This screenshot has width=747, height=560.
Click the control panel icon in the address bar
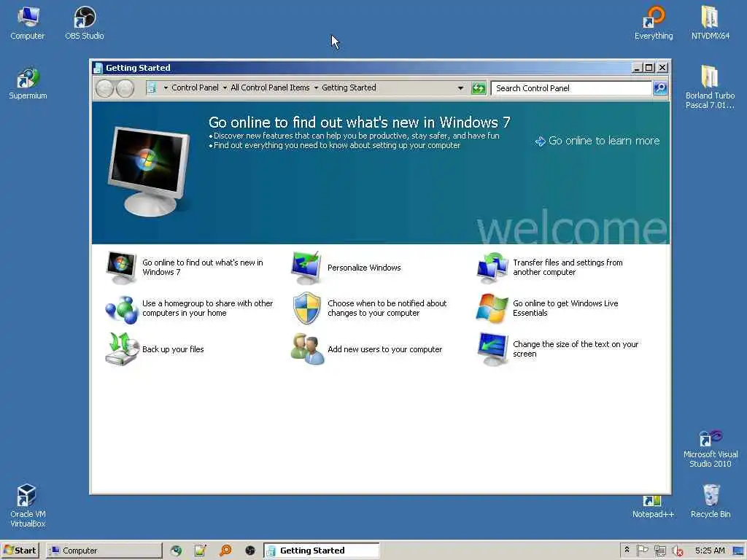151,87
